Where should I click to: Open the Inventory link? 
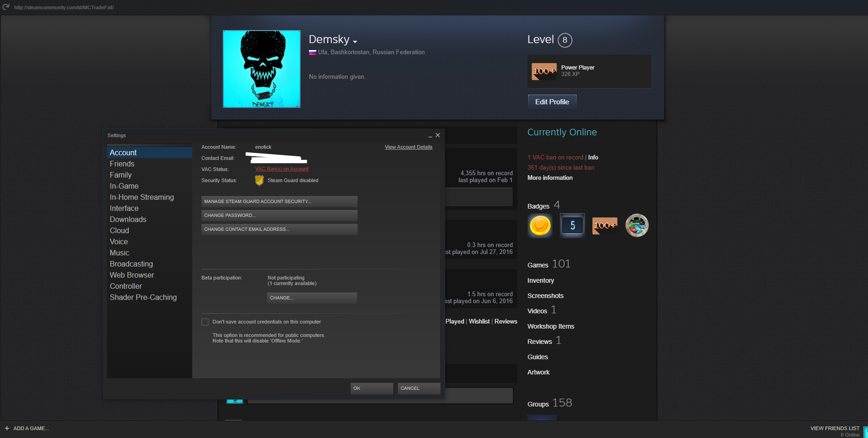coord(541,281)
